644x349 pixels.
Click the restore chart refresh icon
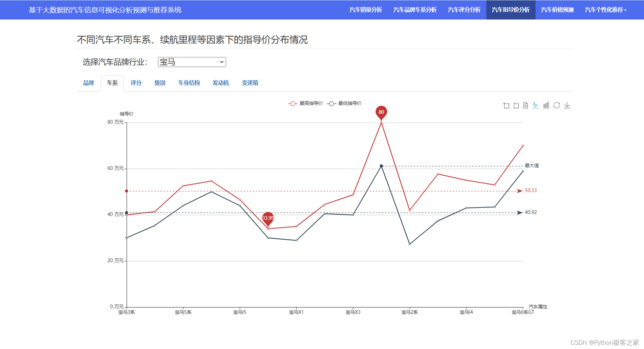point(557,105)
